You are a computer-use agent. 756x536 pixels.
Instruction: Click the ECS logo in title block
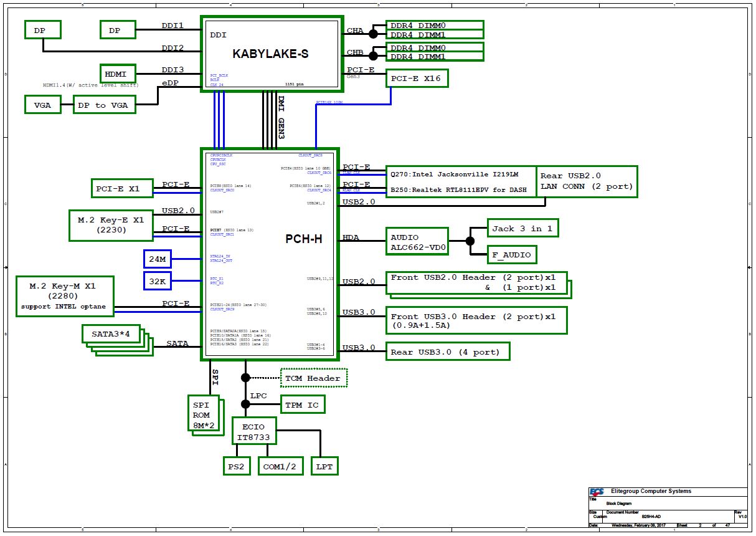coord(596,491)
